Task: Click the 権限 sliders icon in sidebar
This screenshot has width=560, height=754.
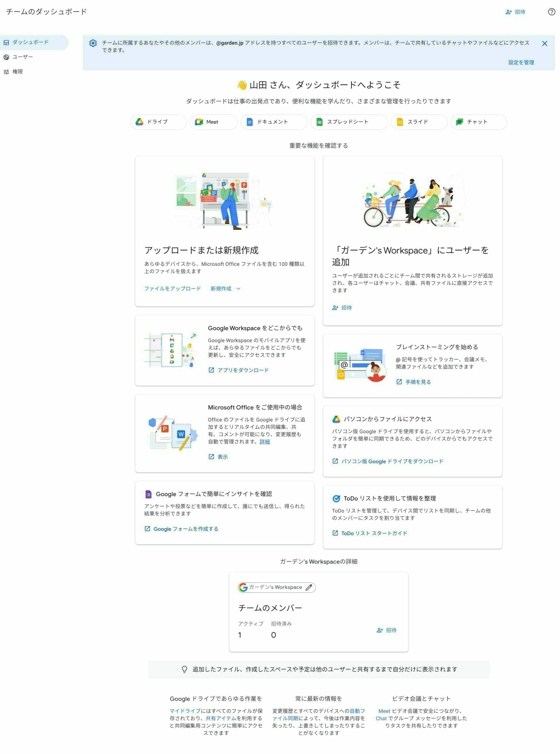Action: click(x=6, y=72)
